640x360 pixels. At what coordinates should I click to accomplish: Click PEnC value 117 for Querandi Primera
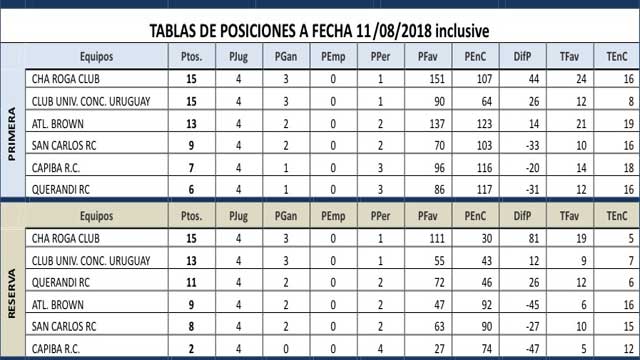point(484,189)
